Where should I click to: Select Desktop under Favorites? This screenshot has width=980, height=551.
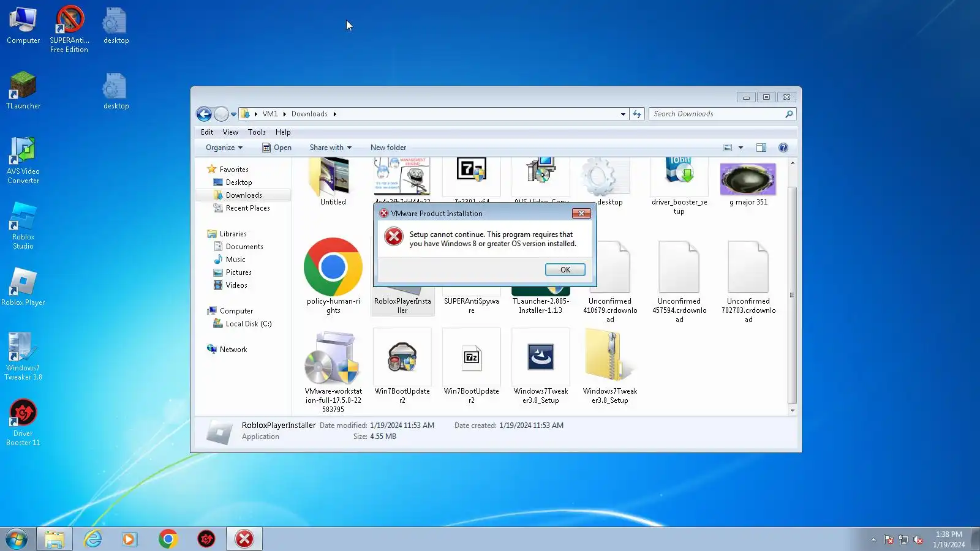(x=239, y=182)
